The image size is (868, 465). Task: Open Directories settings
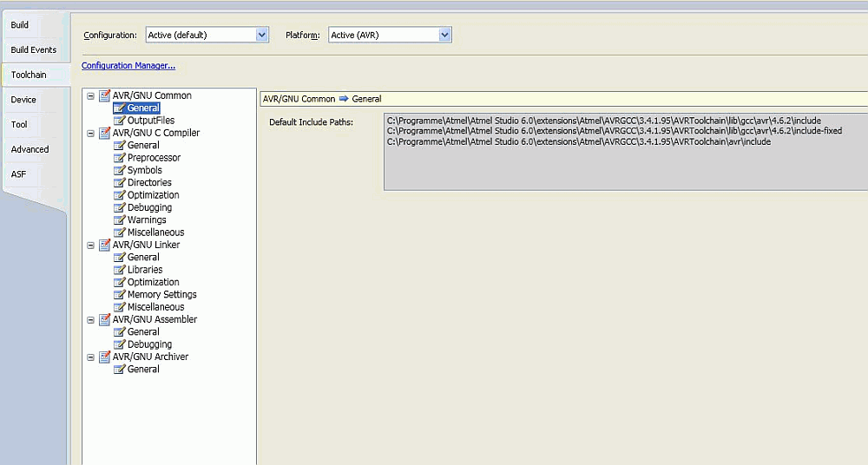(149, 183)
